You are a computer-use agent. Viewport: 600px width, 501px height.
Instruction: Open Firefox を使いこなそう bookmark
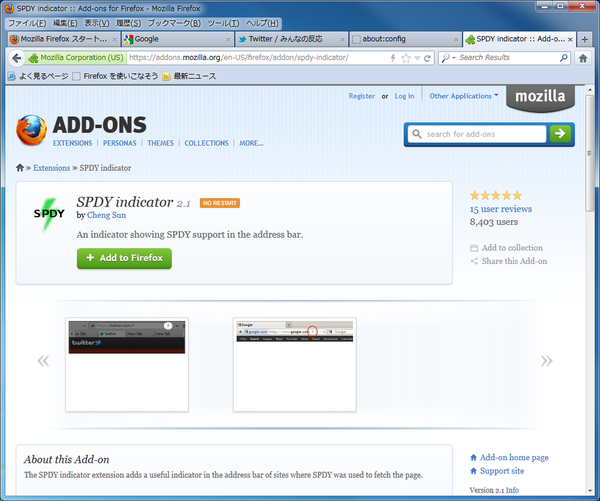coord(115,76)
